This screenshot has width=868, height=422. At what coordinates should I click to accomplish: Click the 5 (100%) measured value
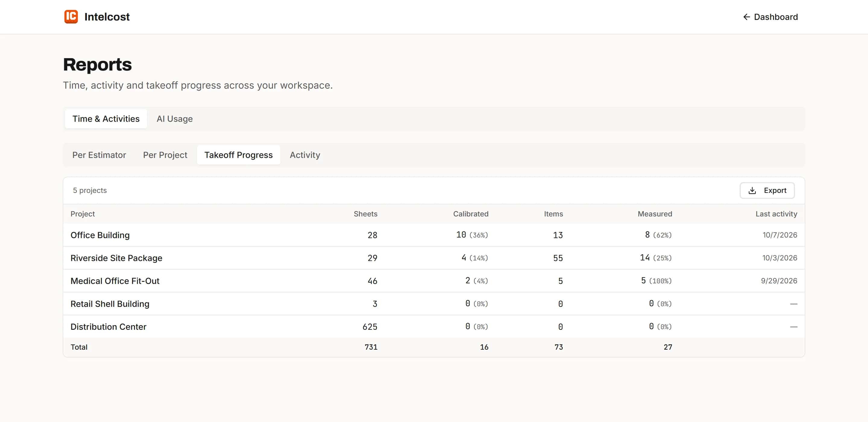point(656,281)
